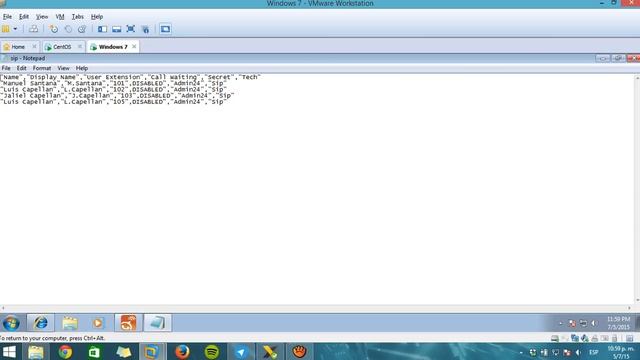This screenshot has width=640, height=360.
Task: Launch Google Chrome from host taskbar
Action: click(x=65, y=352)
